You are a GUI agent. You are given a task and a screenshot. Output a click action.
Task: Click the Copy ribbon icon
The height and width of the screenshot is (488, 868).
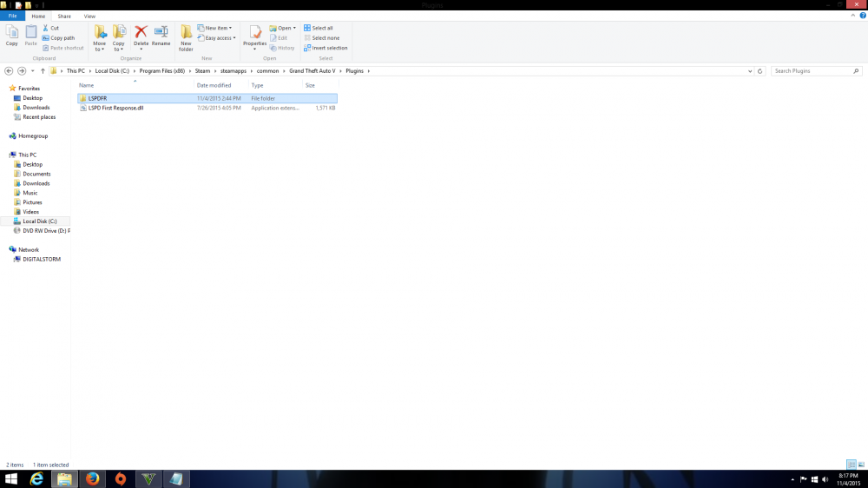pyautogui.click(x=11, y=36)
